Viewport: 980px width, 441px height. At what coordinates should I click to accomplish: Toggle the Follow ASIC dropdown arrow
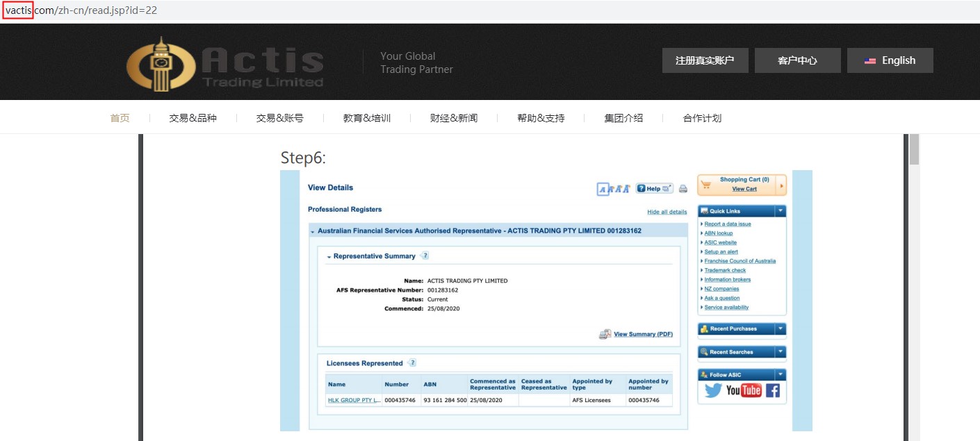tap(781, 374)
